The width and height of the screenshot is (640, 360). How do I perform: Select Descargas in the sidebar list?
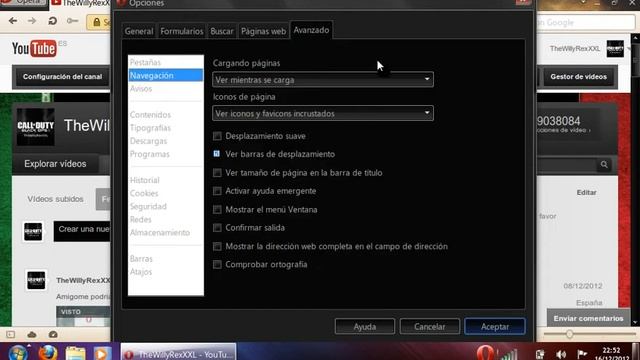pos(165,141)
